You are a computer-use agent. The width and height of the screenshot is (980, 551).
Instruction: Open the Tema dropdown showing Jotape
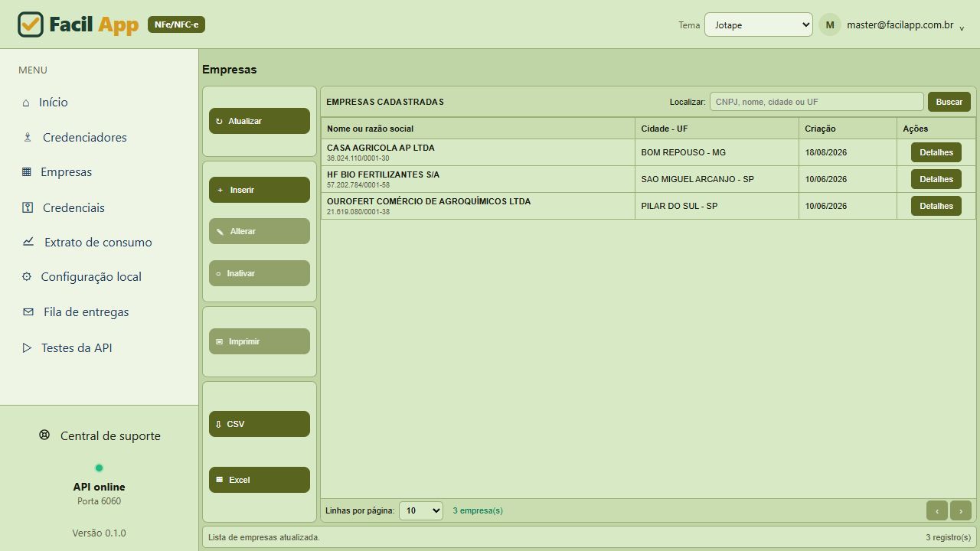point(758,24)
